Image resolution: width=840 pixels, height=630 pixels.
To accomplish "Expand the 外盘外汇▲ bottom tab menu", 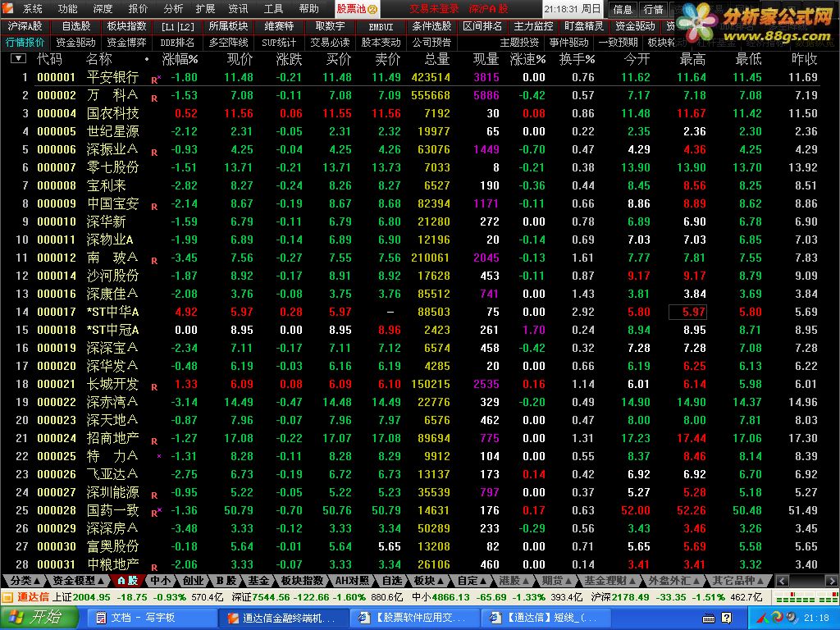I will coord(674,581).
